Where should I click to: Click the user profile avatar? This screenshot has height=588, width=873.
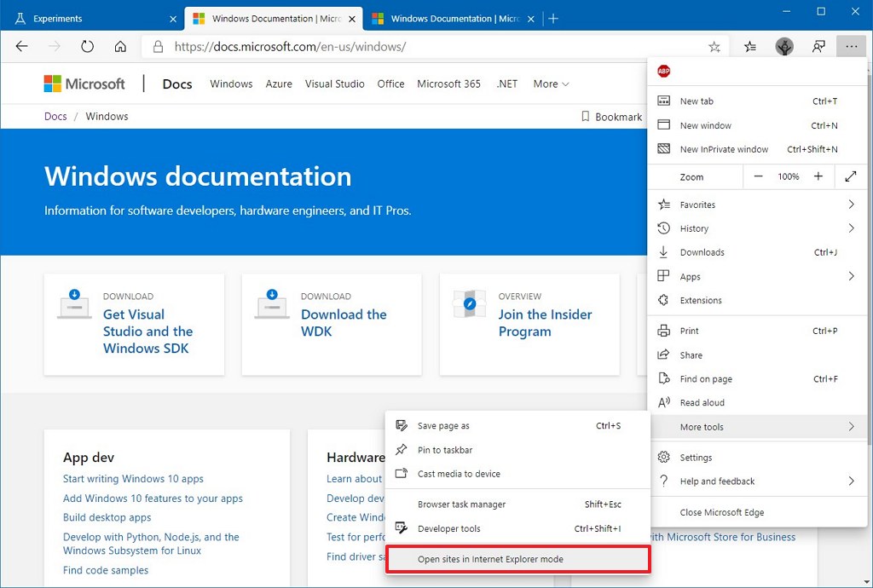pyautogui.click(x=784, y=47)
